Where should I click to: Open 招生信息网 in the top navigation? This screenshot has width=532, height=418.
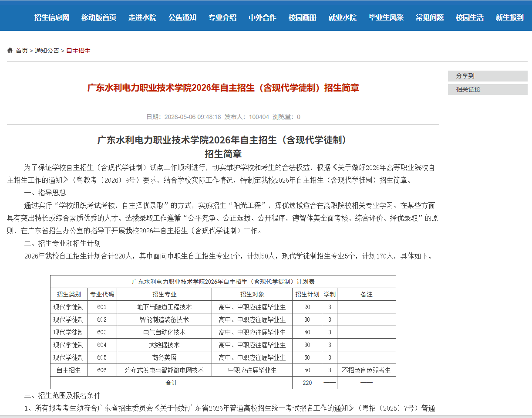pos(52,18)
